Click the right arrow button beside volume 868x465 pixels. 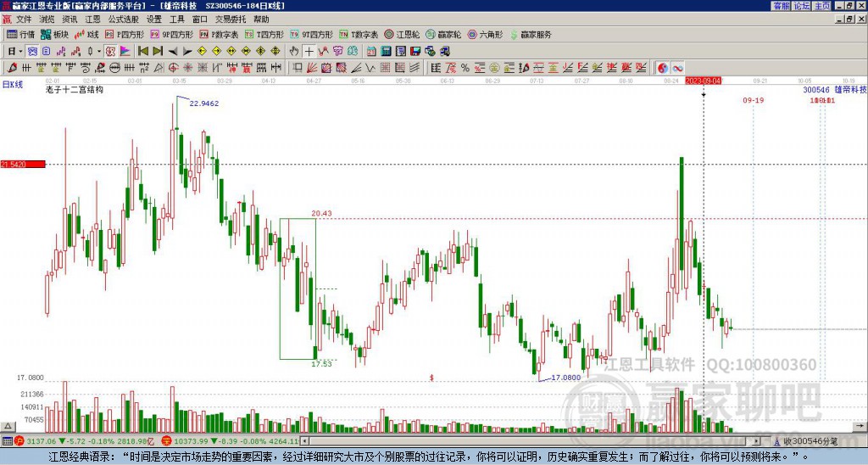(x=860, y=427)
